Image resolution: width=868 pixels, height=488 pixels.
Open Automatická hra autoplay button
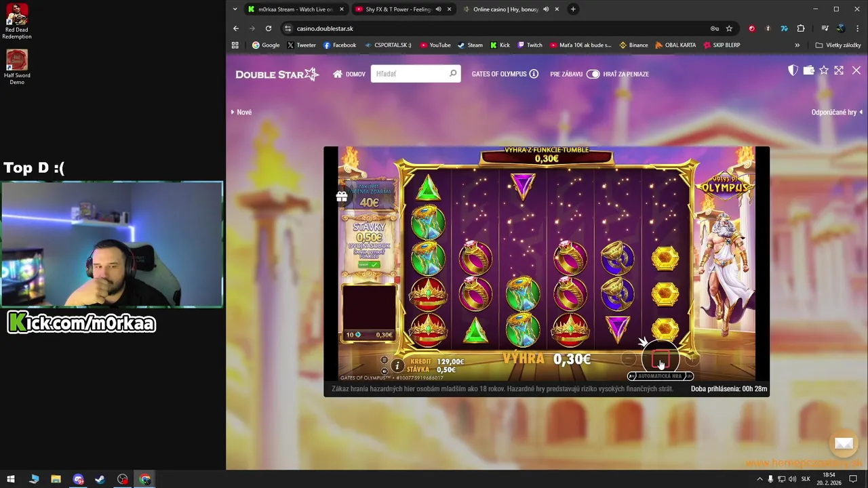660,376
